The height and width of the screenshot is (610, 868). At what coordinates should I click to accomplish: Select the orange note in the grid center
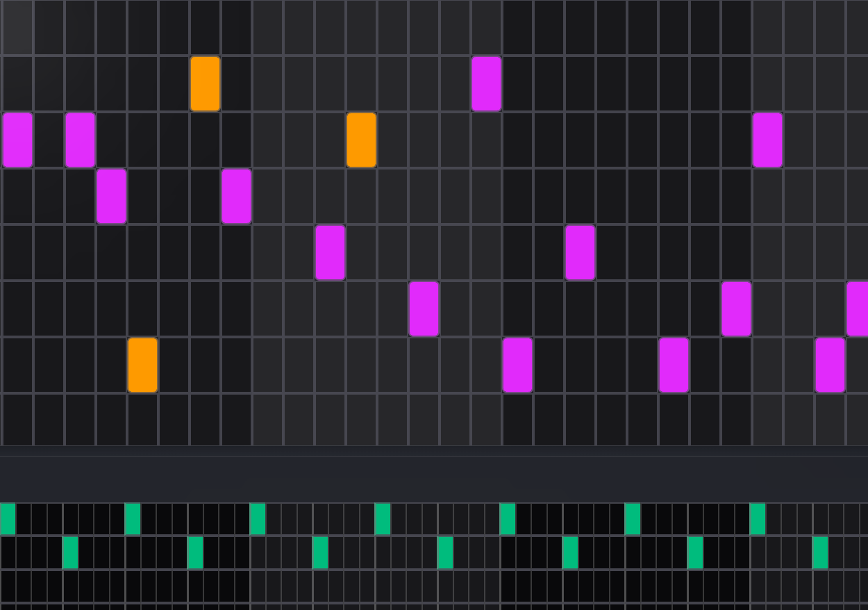[x=360, y=138]
